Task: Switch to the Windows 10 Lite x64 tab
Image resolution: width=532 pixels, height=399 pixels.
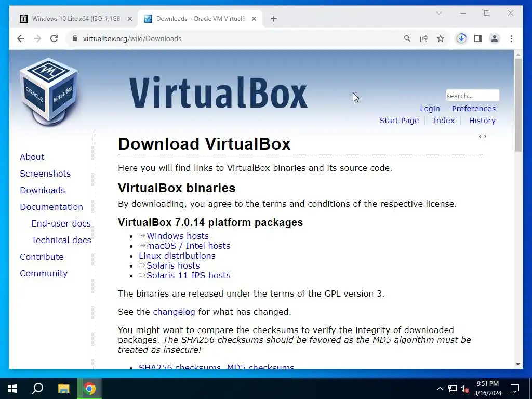Action: coord(76,19)
